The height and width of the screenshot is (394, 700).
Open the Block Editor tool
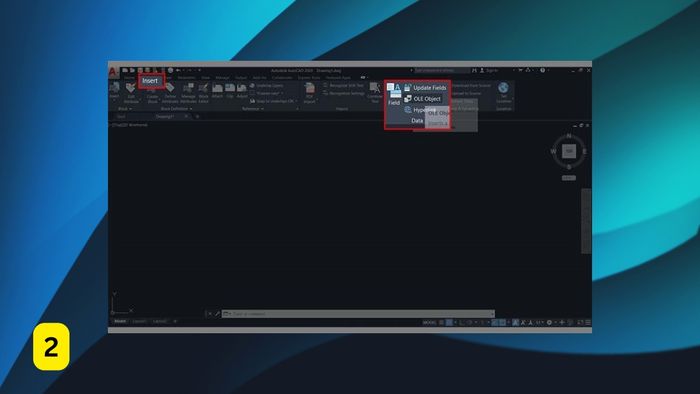click(203, 93)
